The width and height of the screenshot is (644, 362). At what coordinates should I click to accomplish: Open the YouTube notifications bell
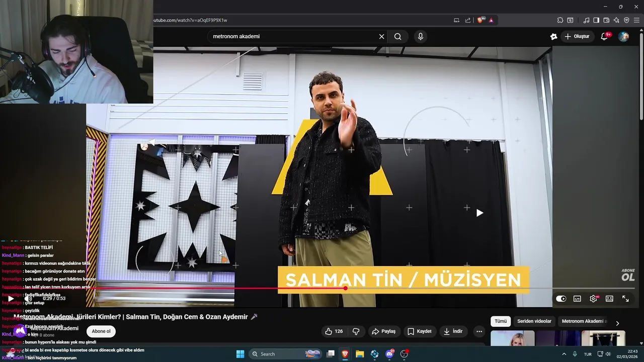point(605,36)
